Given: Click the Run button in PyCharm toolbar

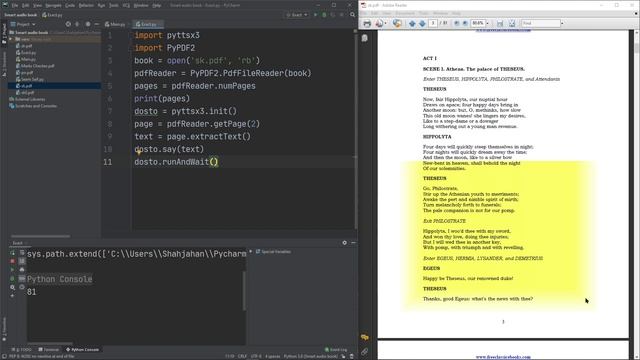Looking at the screenshot, I should [x=316, y=15].
